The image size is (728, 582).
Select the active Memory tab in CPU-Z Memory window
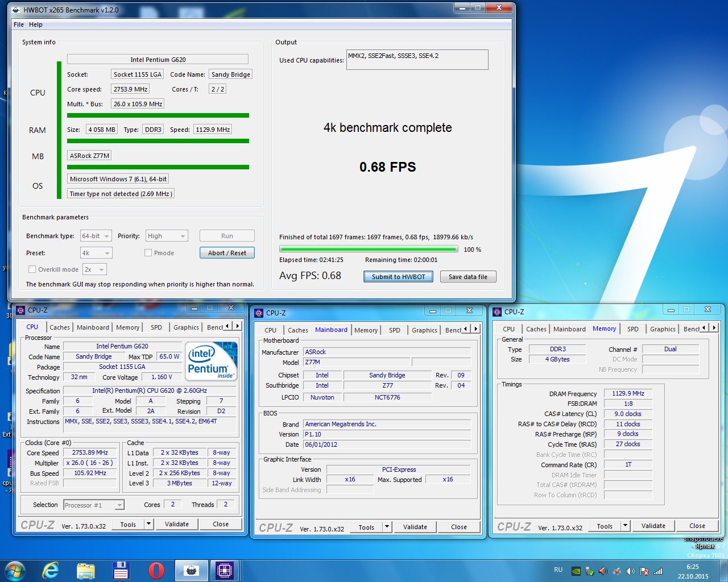click(x=604, y=329)
